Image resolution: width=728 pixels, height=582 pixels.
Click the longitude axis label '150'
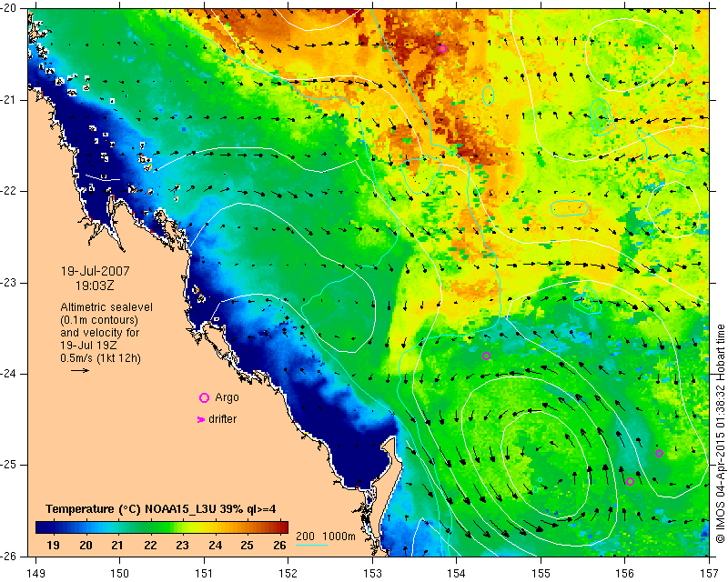click(x=120, y=574)
